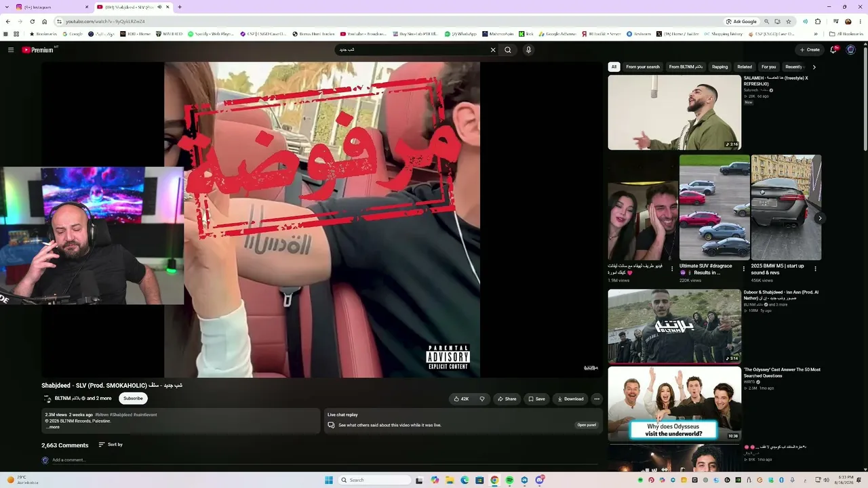Download the video
Screen dimensions: 868x488
coord(570,399)
